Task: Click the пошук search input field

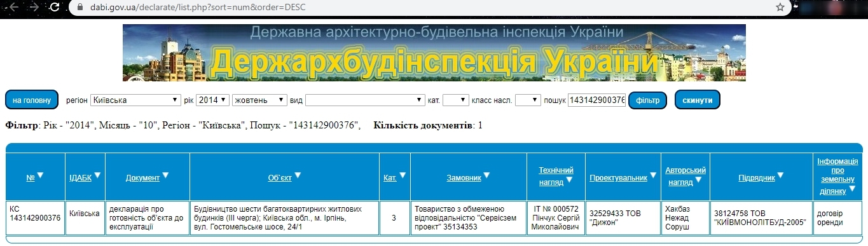Action: point(596,100)
